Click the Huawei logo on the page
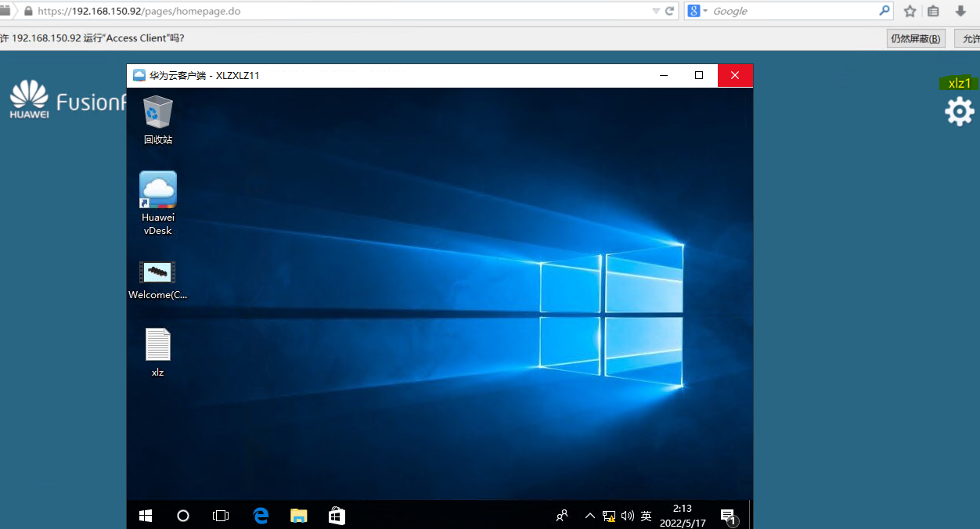Screen dimensions: 980x529 (29, 99)
